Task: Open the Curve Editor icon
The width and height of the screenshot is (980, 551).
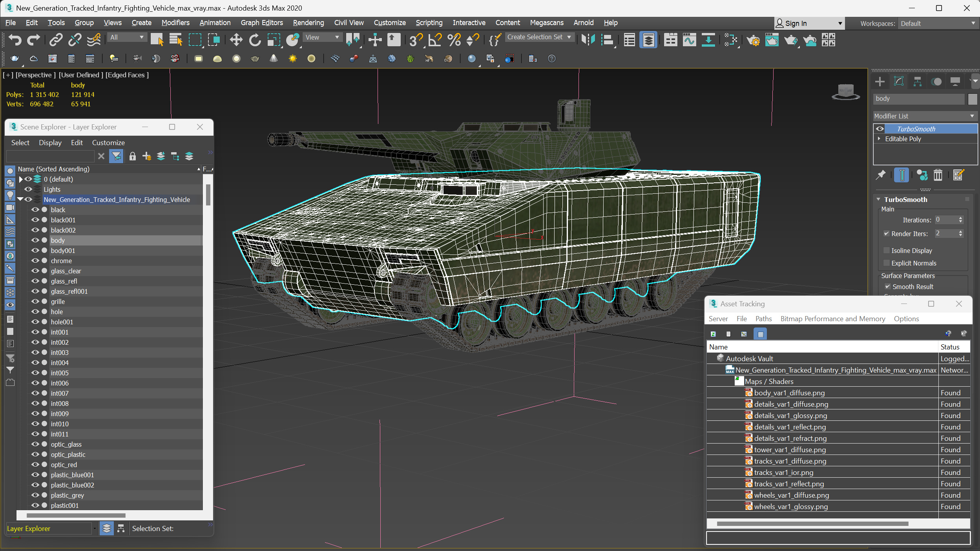Action: (689, 40)
